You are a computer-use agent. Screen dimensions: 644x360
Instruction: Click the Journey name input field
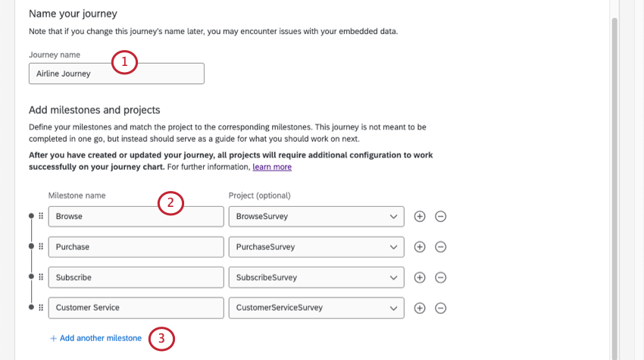pos(117,74)
